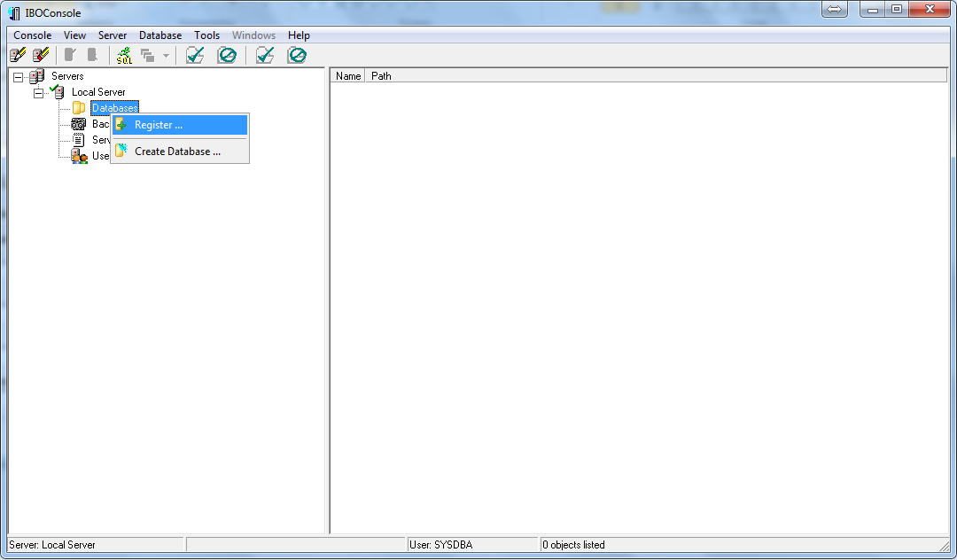This screenshot has height=560, width=957.
Task: Click the Servers tree node icon
Action: (37, 76)
